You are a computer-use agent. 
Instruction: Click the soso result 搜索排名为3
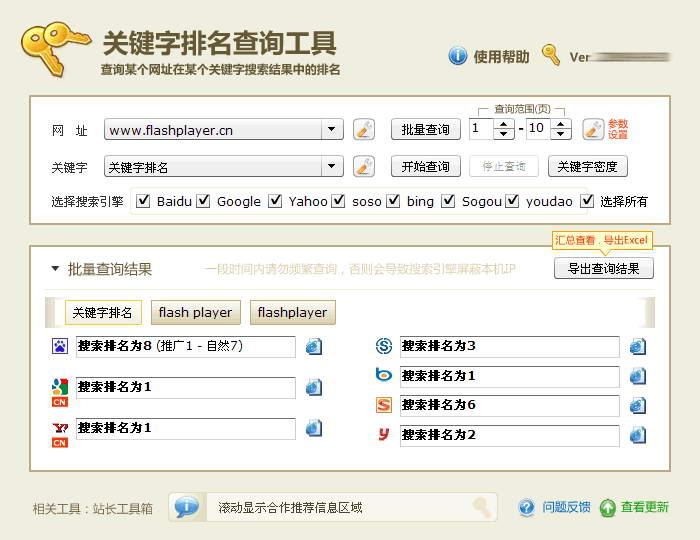tap(509, 347)
